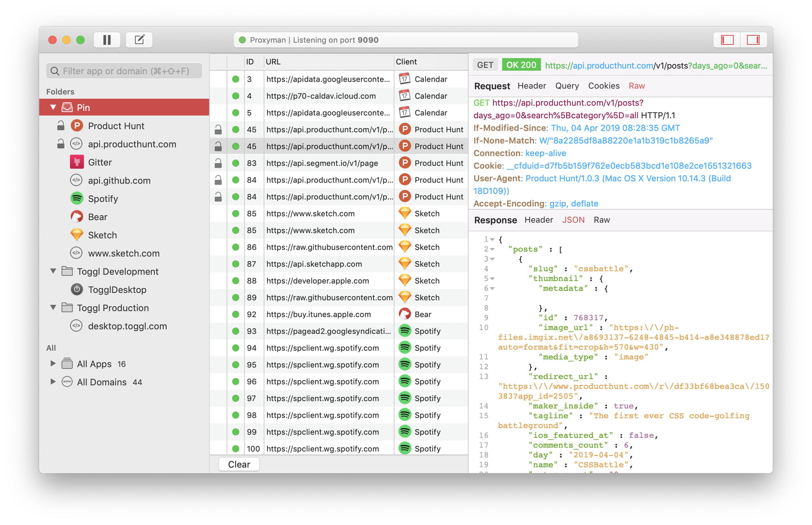Fold the "posts" array arrow on line 2
Screen dimensions: 812x525
click(x=492, y=249)
